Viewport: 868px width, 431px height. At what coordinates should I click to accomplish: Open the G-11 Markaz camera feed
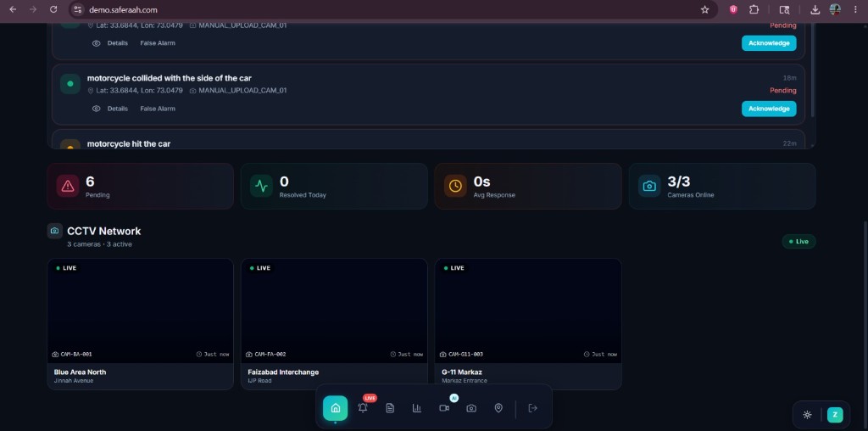point(527,311)
